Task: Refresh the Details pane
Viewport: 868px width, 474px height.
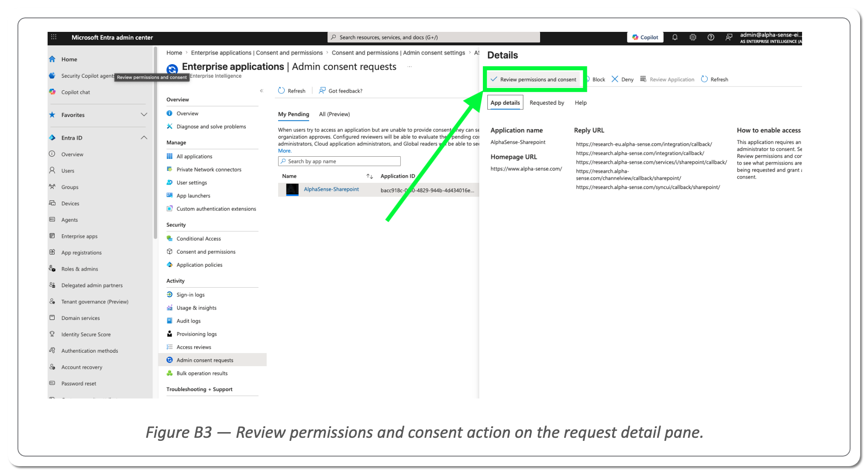Action: coord(715,79)
